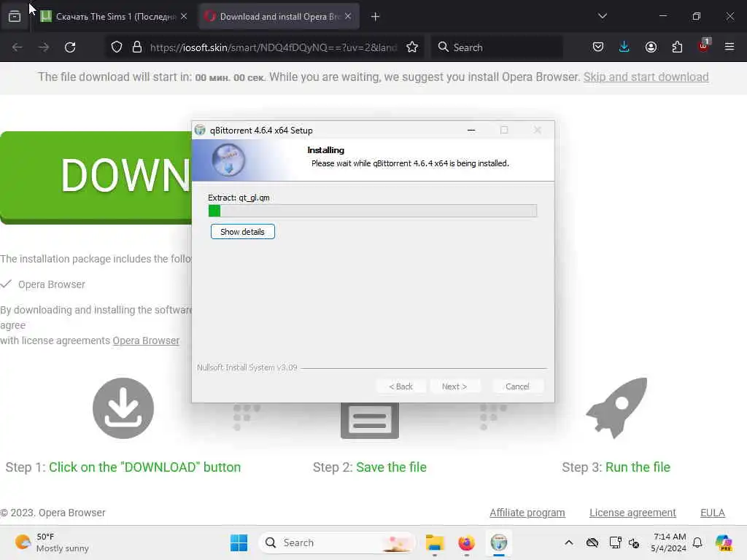The image size is (747, 560).
Task: Click qBittorrent setup title bar icon
Action: pos(200,130)
